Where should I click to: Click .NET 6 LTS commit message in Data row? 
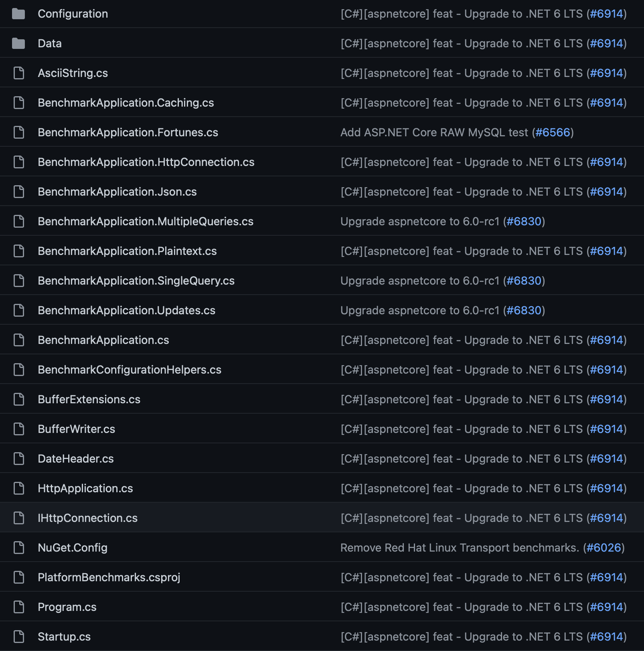[x=462, y=44]
